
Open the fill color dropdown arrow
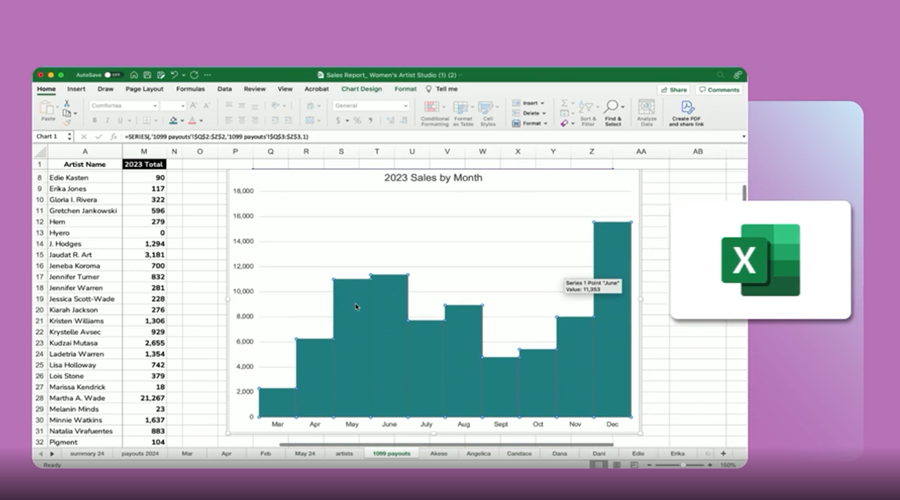pyautogui.click(x=182, y=121)
